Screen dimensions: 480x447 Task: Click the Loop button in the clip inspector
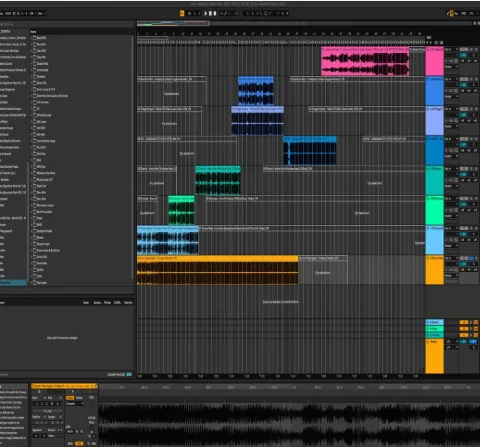coord(48,411)
